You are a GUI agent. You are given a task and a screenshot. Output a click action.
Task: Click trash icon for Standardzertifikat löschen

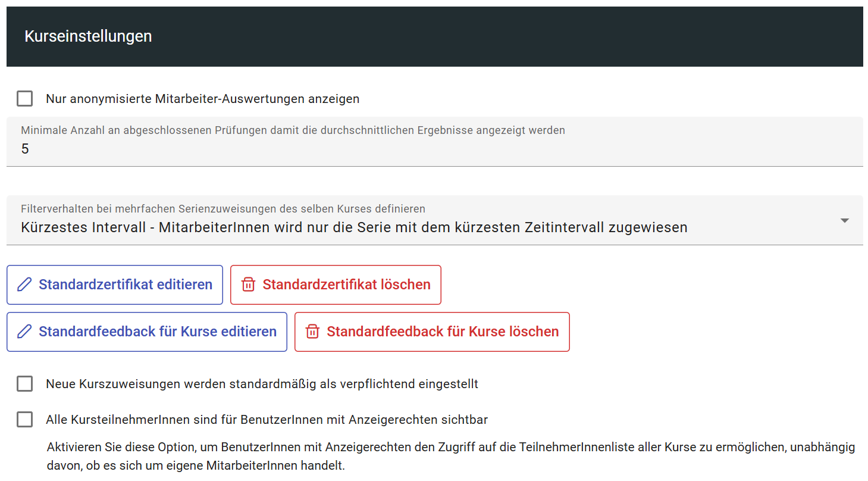pos(248,285)
